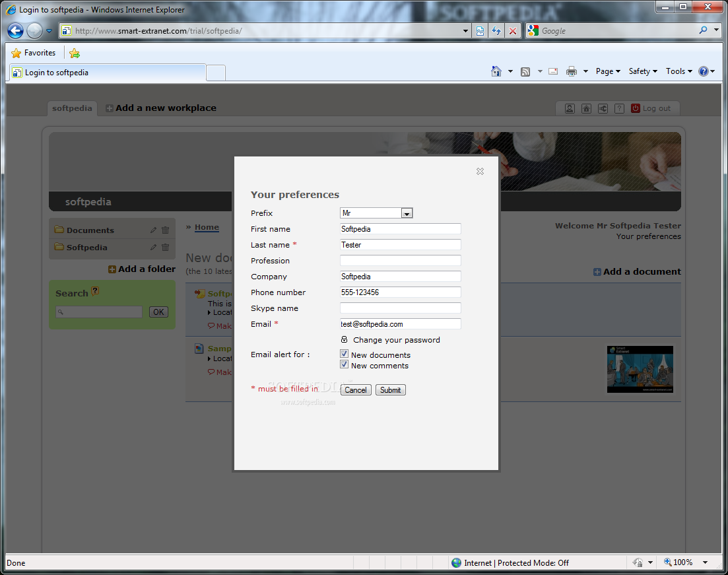Open the site help question mark icon
Screen dimensions: 728x575
coord(619,109)
